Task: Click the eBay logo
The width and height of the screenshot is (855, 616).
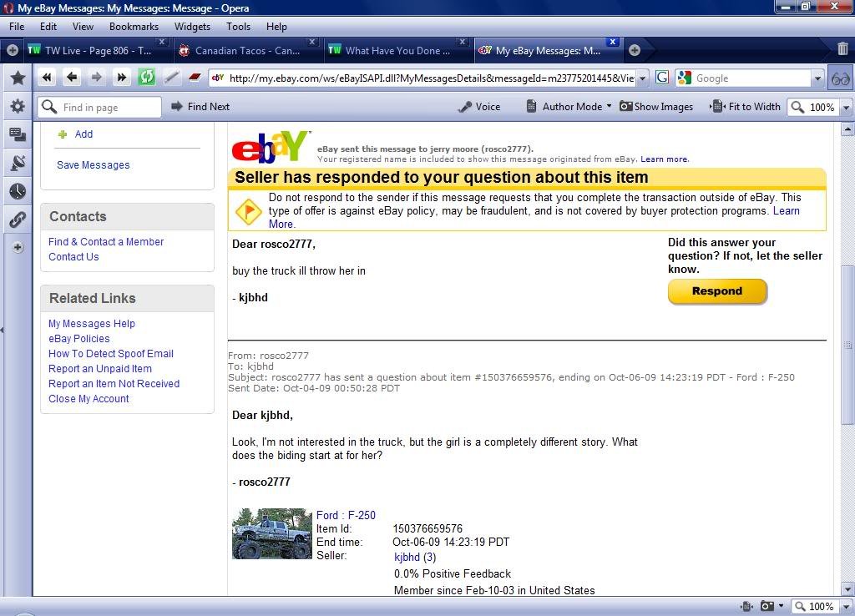Action: click(271, 147)
